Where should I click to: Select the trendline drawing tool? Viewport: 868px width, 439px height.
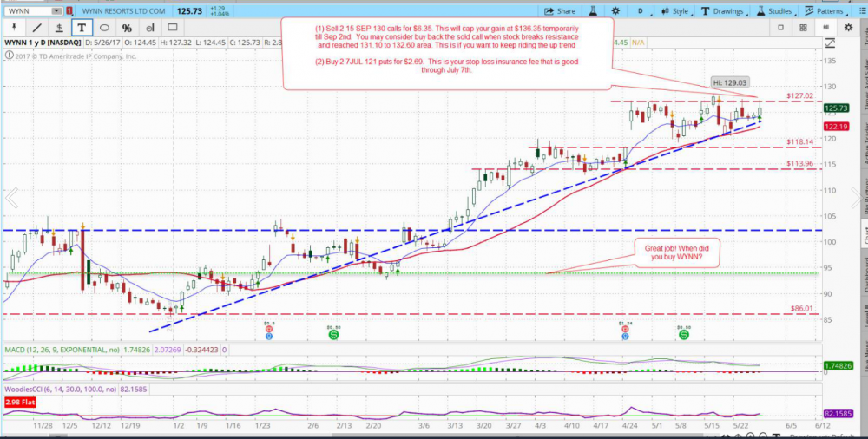coord(37,28)
